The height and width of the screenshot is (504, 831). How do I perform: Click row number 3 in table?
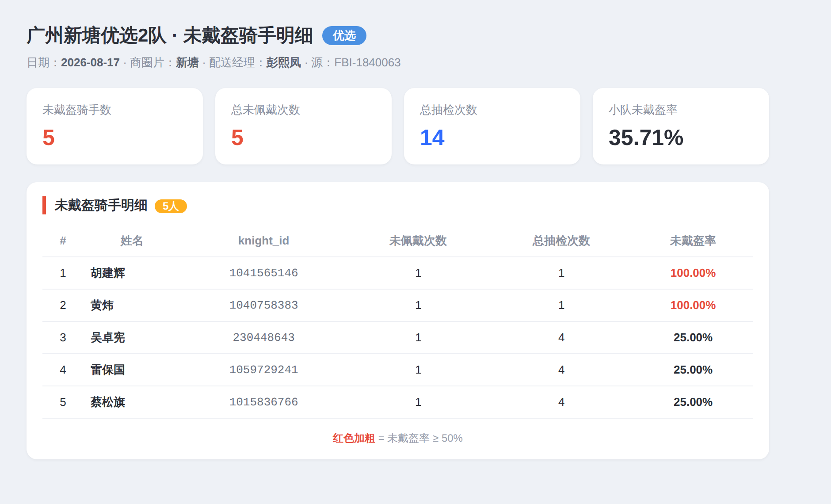(63, 338)
